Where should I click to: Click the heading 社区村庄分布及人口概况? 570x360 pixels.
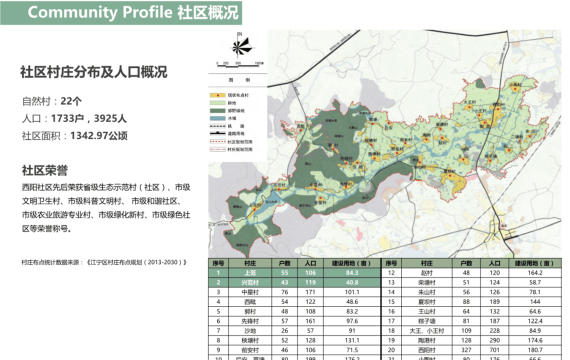tap(94, 72)
